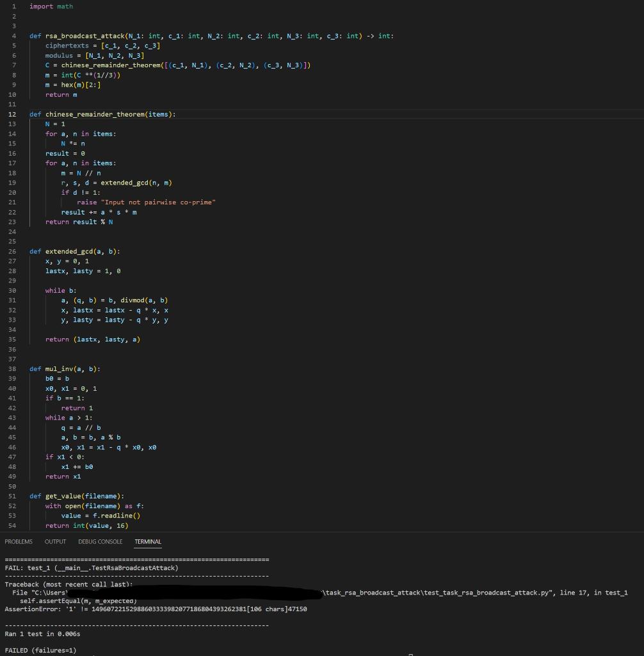644x656 pixels.
Task: Click the import math statement
Action: pos(51,6)
